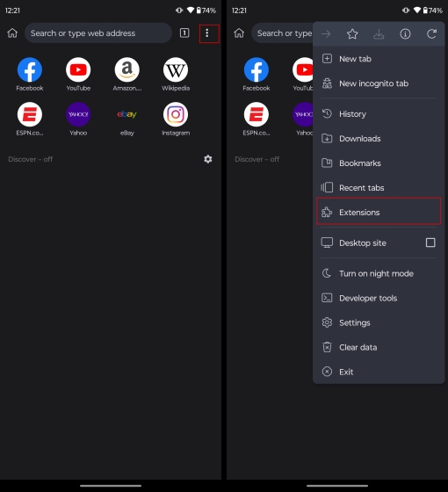Open History from the menu
This screenshot has width=448, height=492.
click(x=379, y=114)
